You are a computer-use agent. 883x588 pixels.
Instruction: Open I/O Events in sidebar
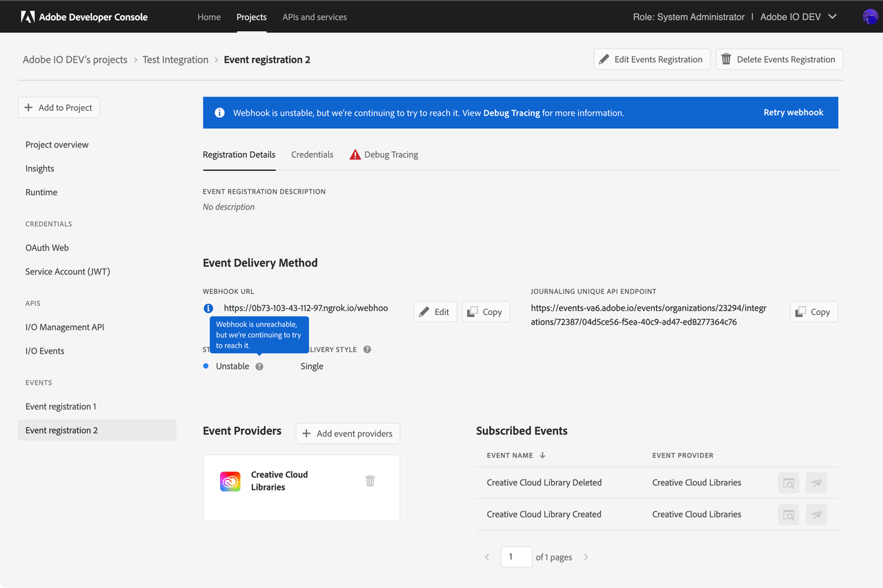[45, 351]
